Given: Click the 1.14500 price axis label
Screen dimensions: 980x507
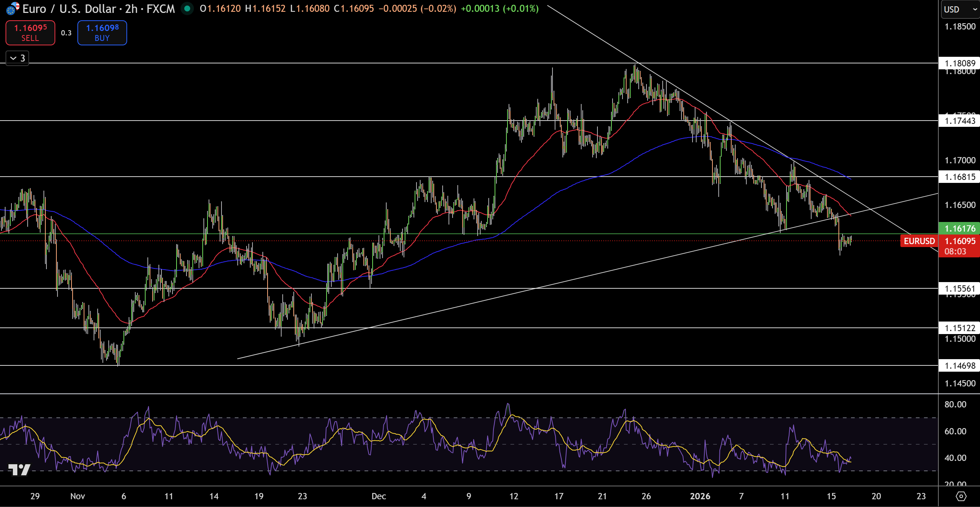Looking at the screenshot, I should 960,383.
